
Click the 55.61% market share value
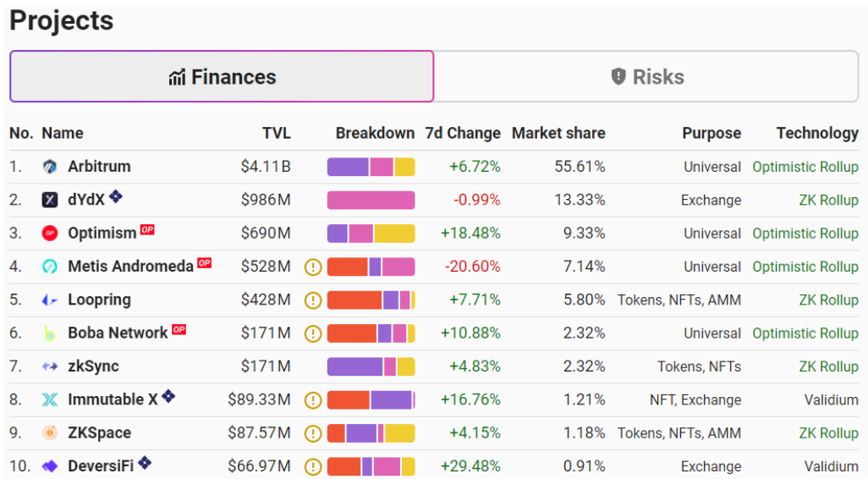pyautogui.click(x=580, y=166)
